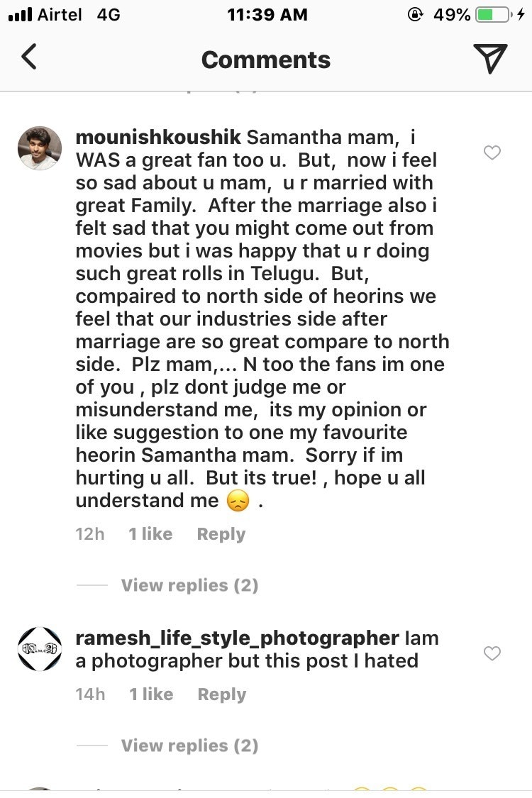The image size is (532, 798).
Task: Tap the battery icon in status bar
Action: click(494, 14)
